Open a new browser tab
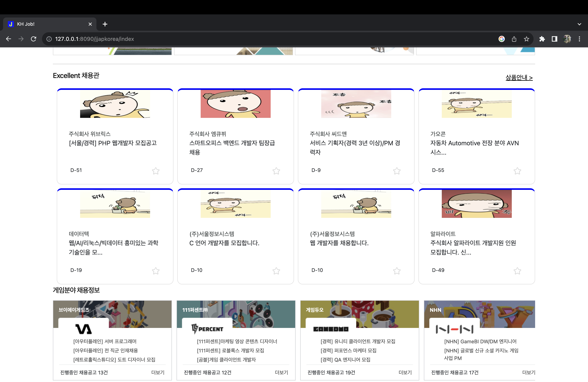 [x=105, y=24]
